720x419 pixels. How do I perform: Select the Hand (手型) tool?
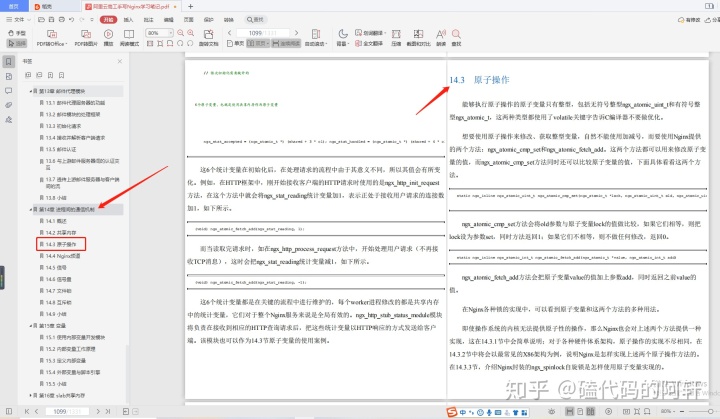(x=17, y=33)
